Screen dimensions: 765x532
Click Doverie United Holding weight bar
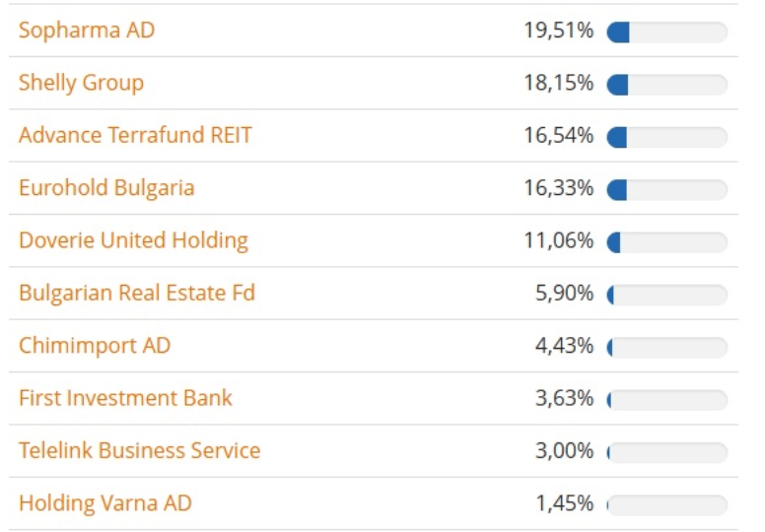(667, 241)
